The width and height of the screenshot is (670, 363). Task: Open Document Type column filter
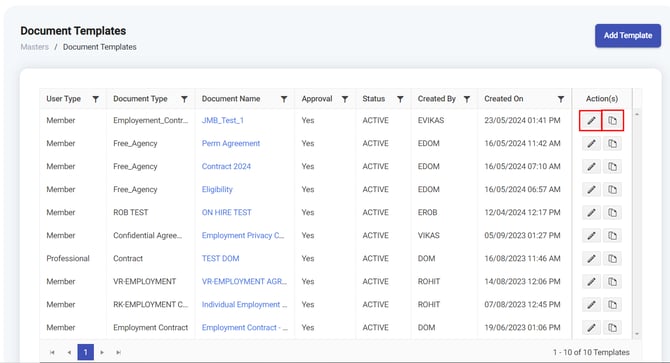tap(184, 99)
